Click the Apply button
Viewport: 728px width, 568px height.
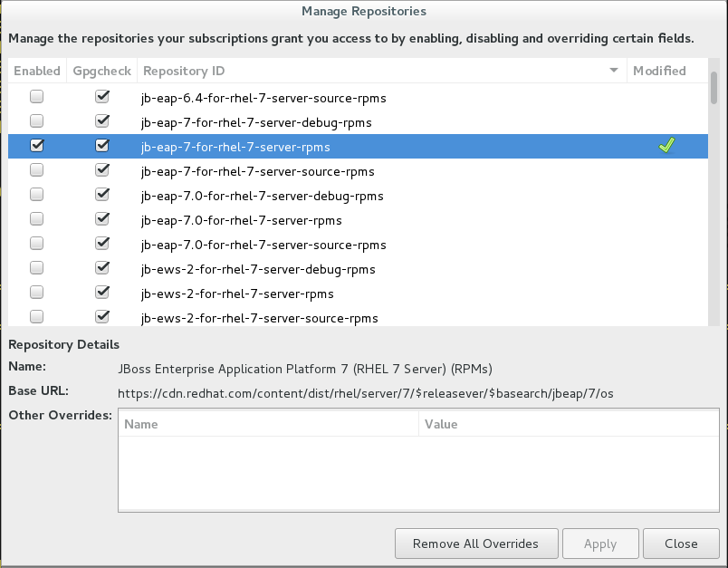point(599,544)
